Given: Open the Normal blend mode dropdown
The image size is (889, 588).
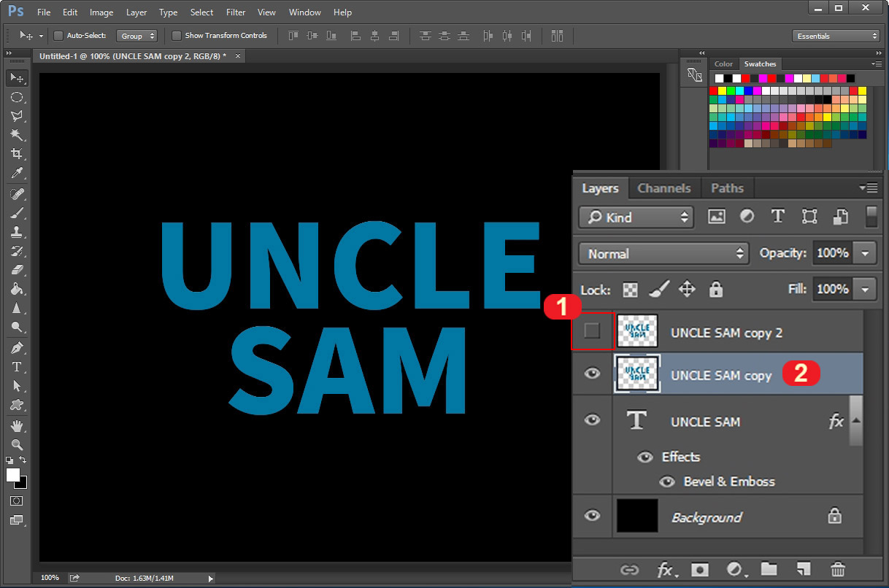Looking at the screenshot, I should tap(663, 253).
